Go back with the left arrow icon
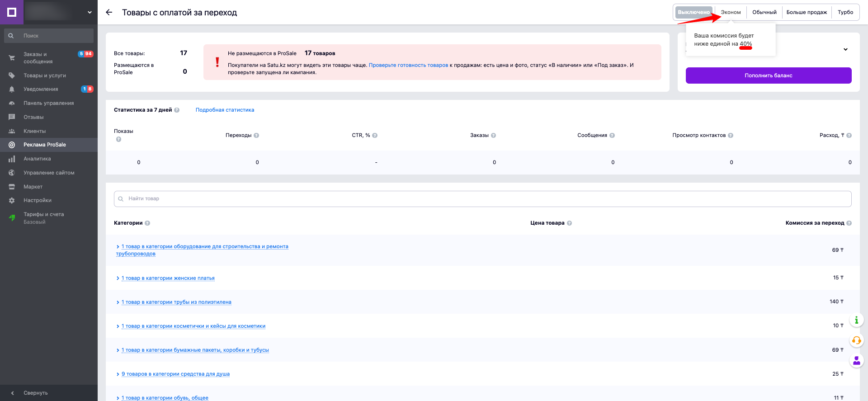Viewport: 868px width, 401px height. (x=109, y=12)
